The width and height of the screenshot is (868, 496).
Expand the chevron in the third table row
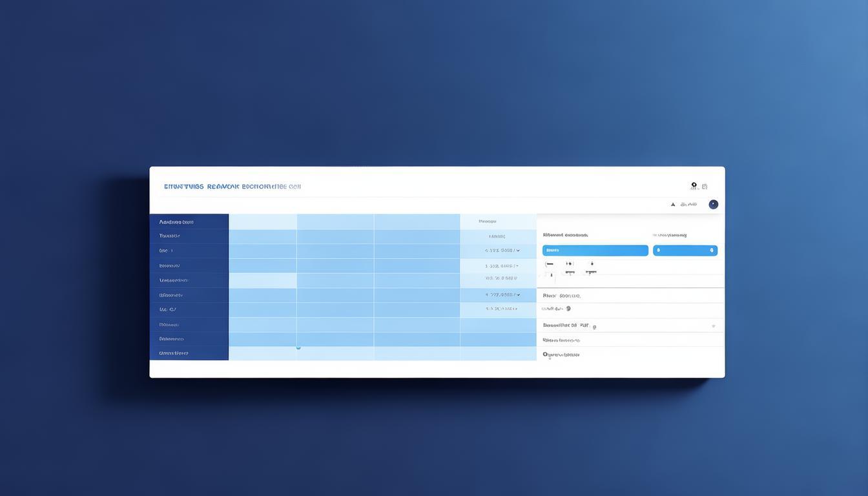click(x=518, y=251)
